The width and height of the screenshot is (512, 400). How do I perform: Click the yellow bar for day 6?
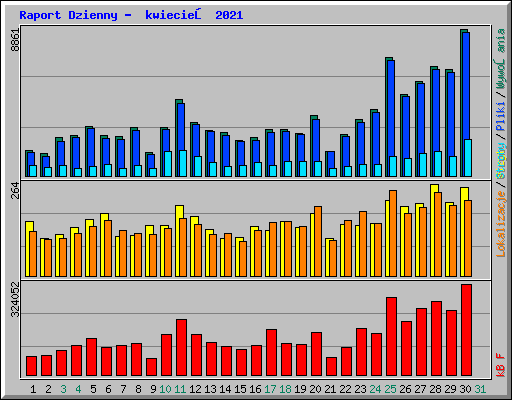point(104,245)
